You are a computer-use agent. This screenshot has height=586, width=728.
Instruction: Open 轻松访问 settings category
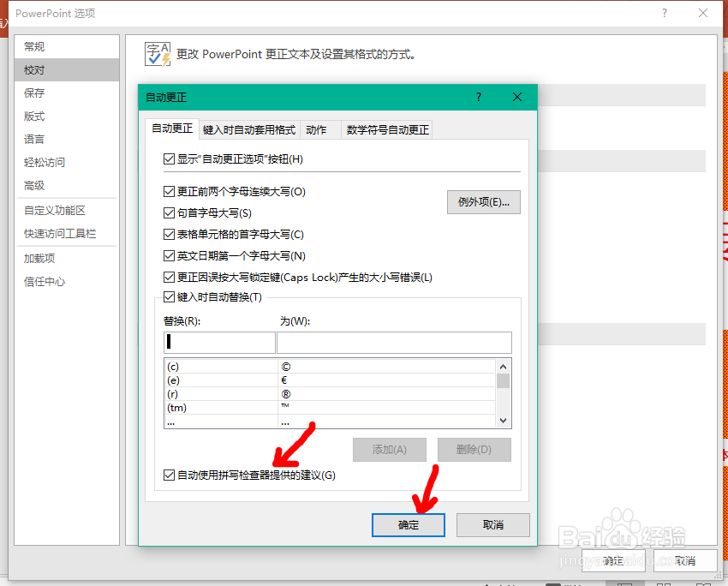click(67, 163)
